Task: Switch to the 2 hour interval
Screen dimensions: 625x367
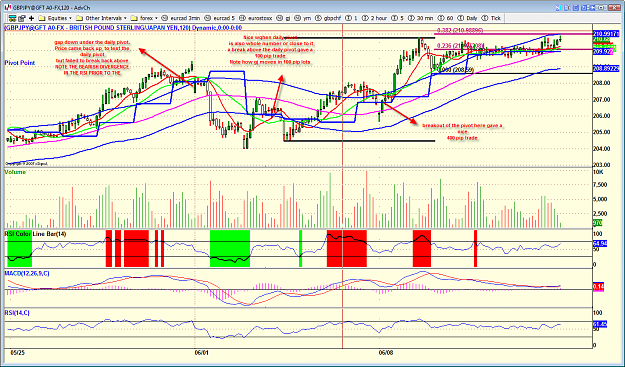Action: [375, 18]
